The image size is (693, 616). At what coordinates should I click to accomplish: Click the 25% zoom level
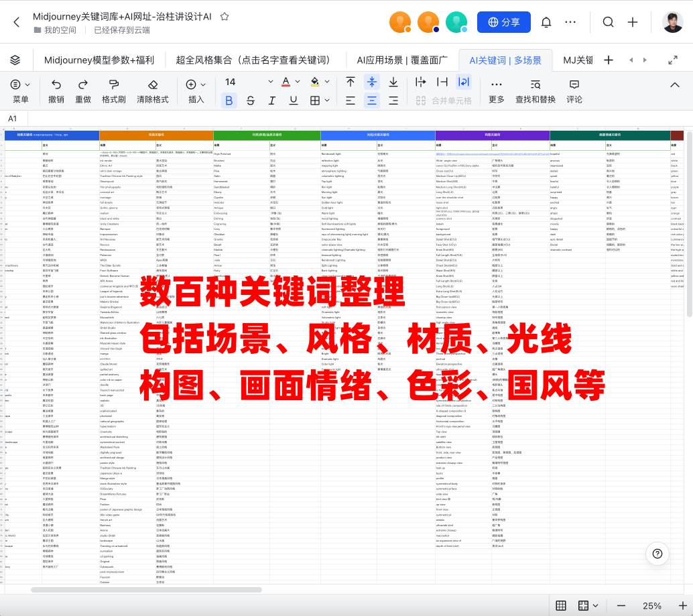652,606
